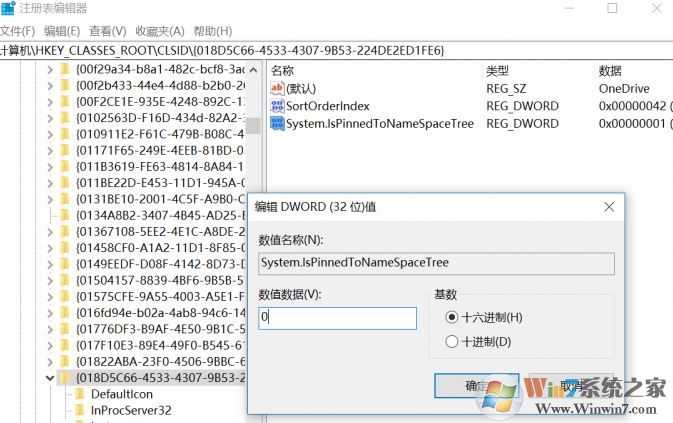This screenshot has height=423, width=673.
Task: Select the {018D5C66-4533-4307 tree key
Action: (160, 378)
